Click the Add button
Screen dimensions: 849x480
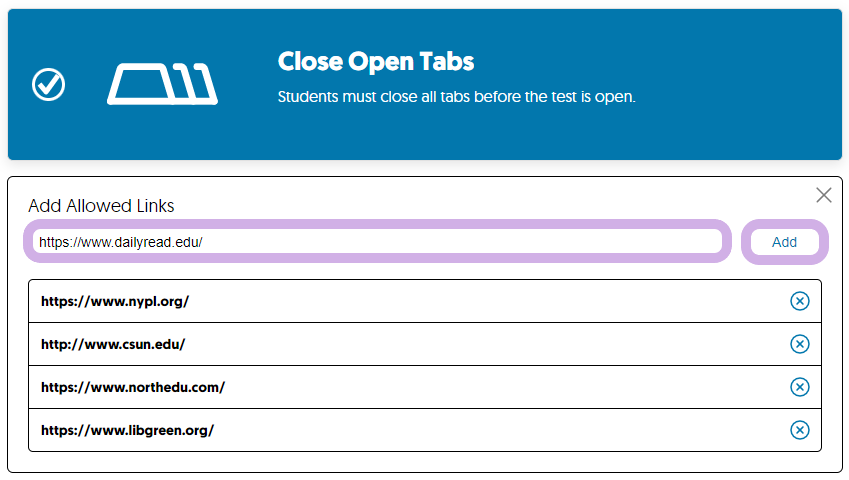(784, 242)
